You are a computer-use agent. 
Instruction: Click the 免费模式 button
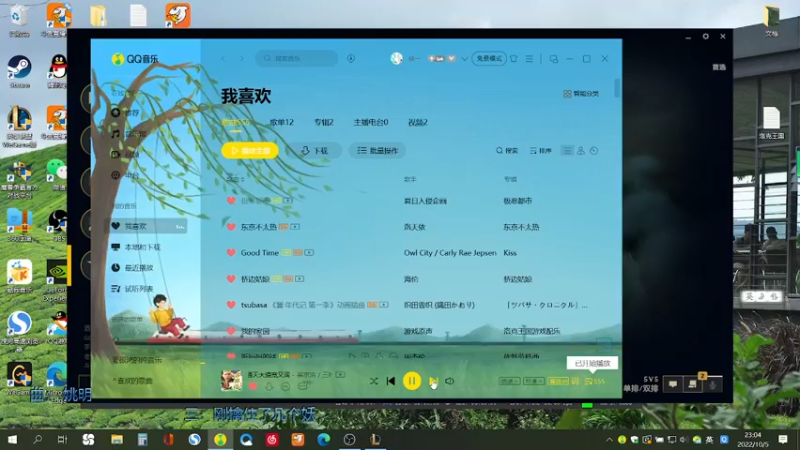489,59
